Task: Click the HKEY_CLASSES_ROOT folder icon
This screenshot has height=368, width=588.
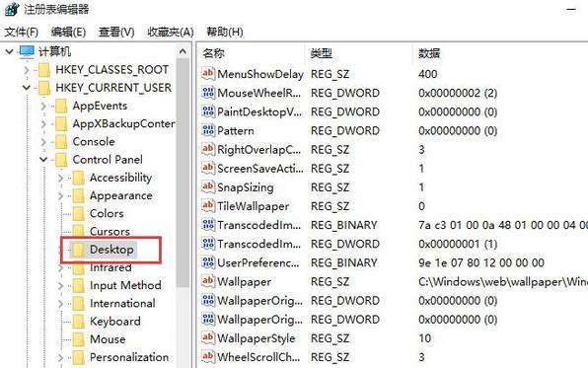Action: 44,70
